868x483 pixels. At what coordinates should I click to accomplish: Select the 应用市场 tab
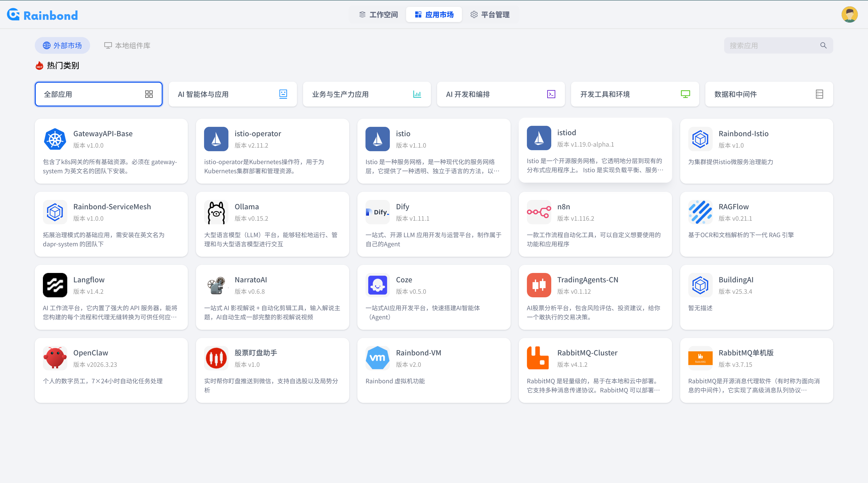point(434,14)
